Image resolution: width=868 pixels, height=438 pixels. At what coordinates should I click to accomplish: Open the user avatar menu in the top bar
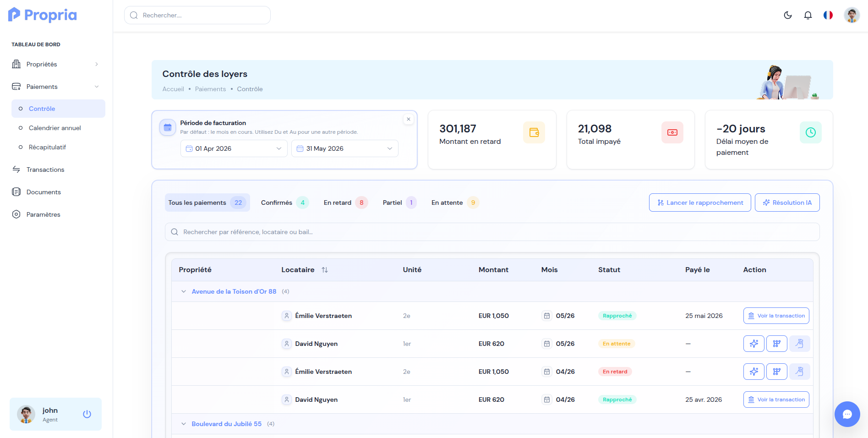(x=852, y=15)
